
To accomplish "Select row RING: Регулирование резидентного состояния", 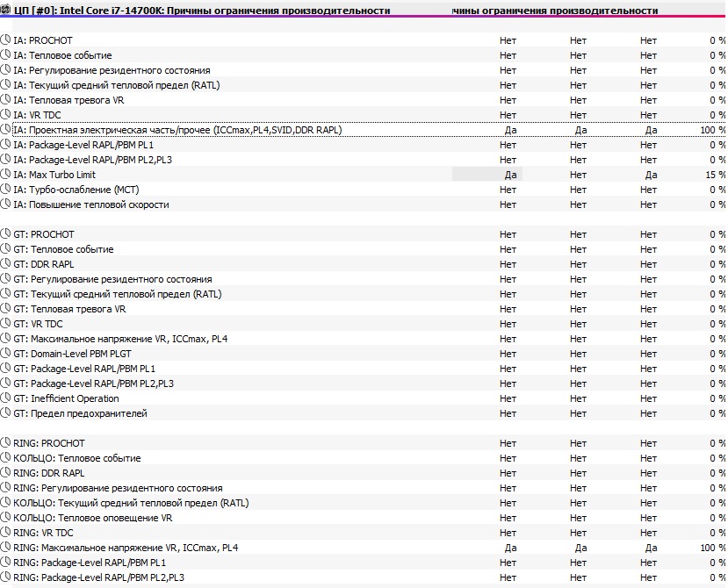I will coord(364,488).
